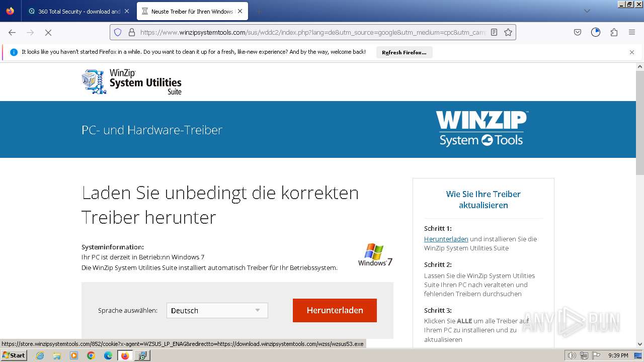The width and height of the screenshot is (644, 362).
Task: Click the volume speaker tray icon
Action: (x=572, y=355)
